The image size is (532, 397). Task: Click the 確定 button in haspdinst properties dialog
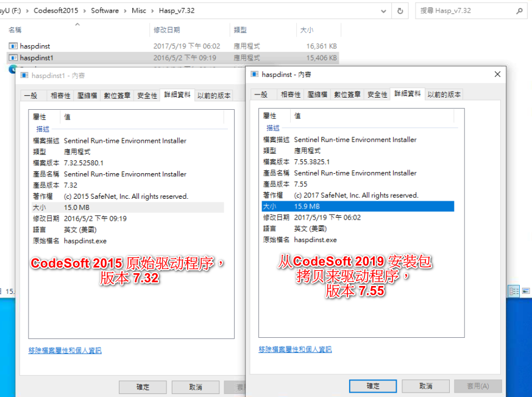[372, 385]
